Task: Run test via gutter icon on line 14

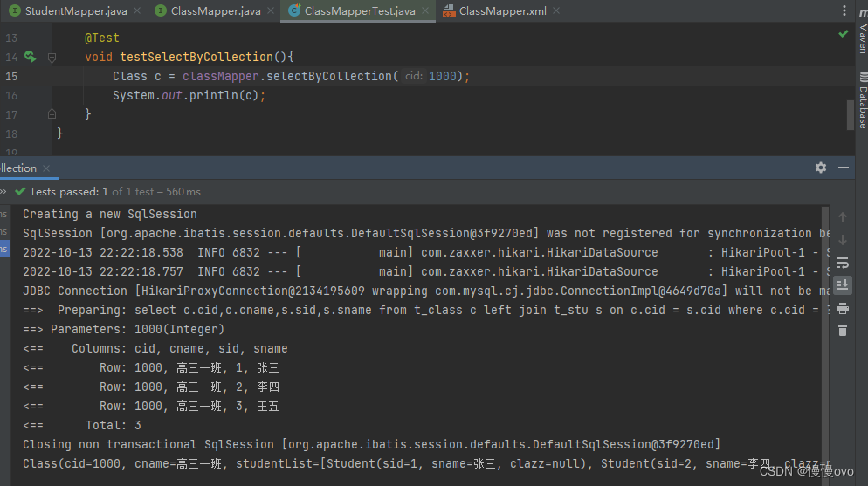Action: point(30,57)
